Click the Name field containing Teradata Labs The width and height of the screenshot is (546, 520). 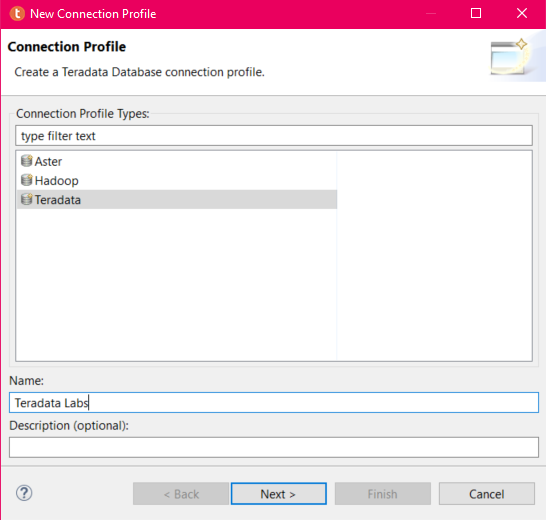click(274, 403)
